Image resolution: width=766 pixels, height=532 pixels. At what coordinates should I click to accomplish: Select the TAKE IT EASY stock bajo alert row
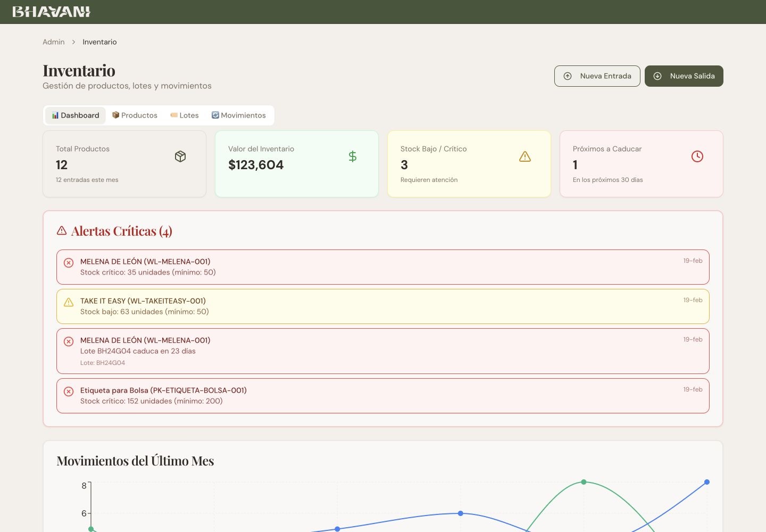coord(383,306)
